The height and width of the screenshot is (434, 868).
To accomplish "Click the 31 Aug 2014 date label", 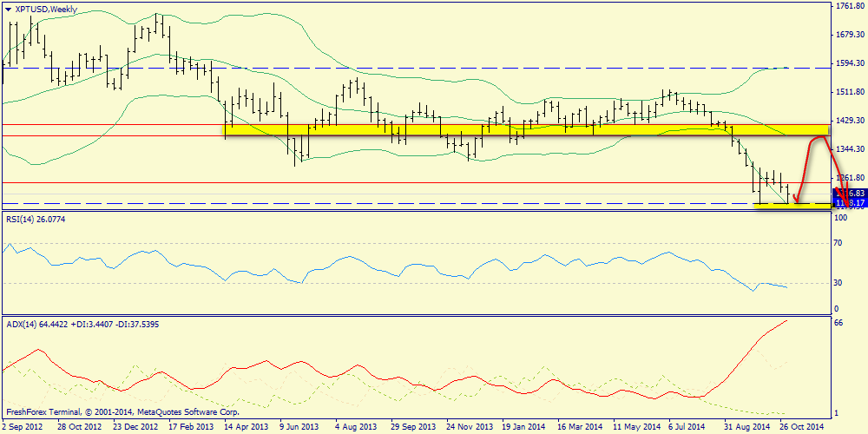I will (x=746, y=427).
